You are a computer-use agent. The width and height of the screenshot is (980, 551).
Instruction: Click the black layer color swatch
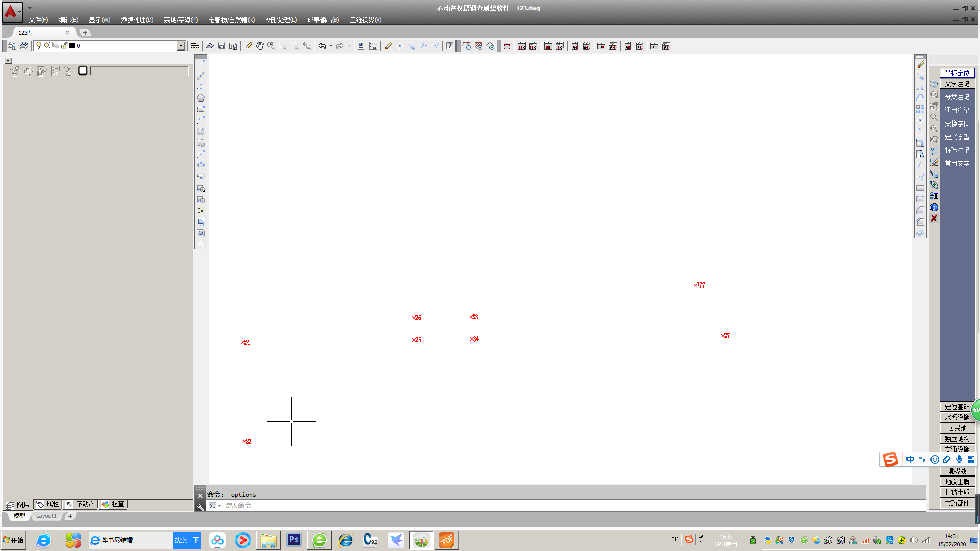[72, 46]
